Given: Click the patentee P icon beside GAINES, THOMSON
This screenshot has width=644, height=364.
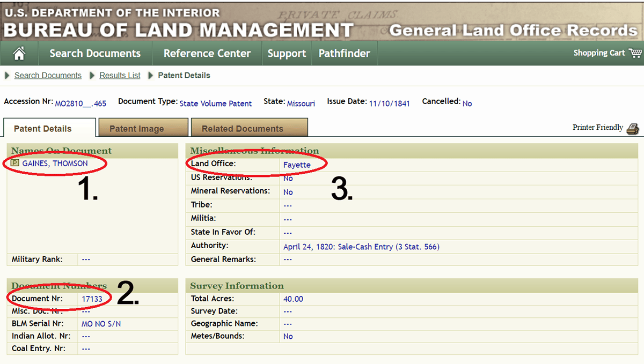Looking at the screenshot, I should coord(15,163).
